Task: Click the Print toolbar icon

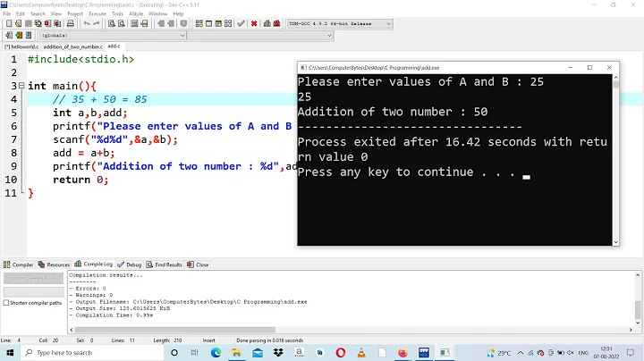Action: pos(71,24)
